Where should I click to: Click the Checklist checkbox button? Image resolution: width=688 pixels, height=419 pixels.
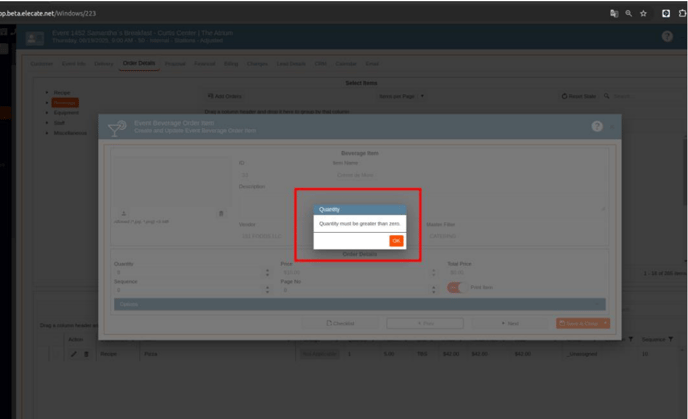340,323
